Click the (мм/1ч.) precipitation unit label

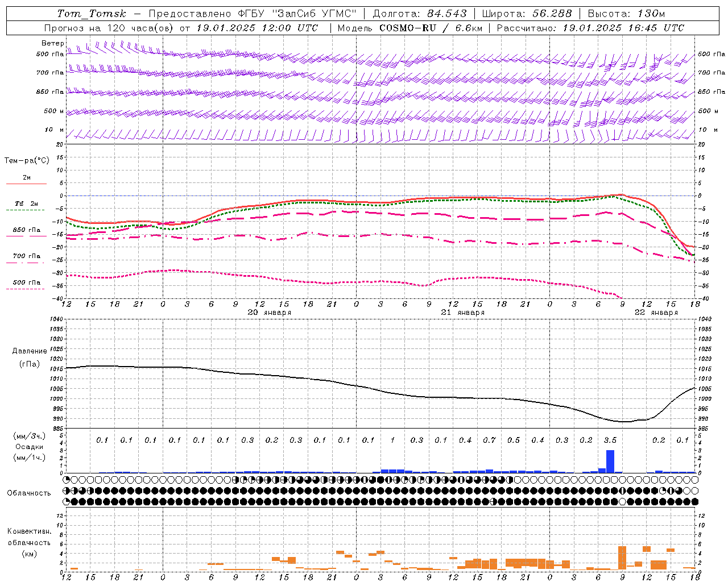point(30,458)
